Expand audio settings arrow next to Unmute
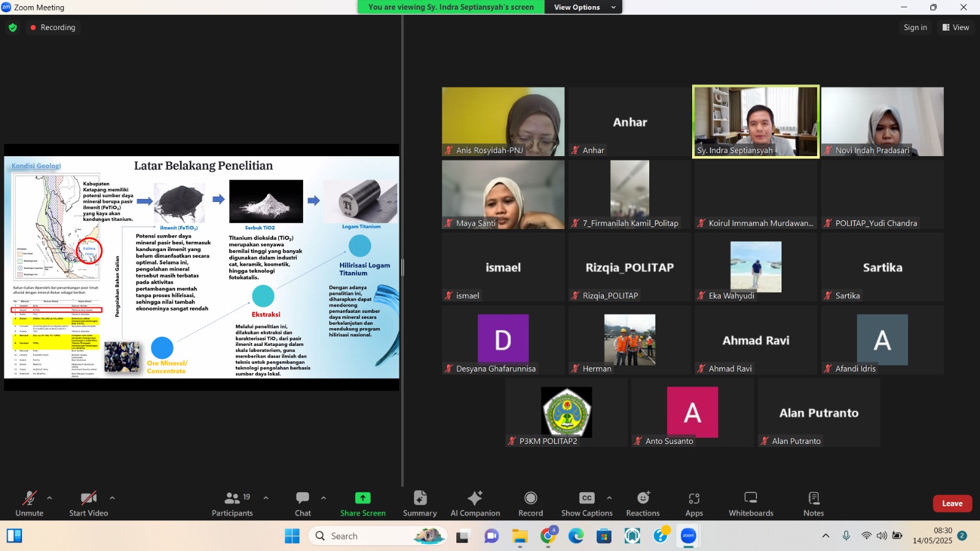980x551 pixels. point(50,498)
